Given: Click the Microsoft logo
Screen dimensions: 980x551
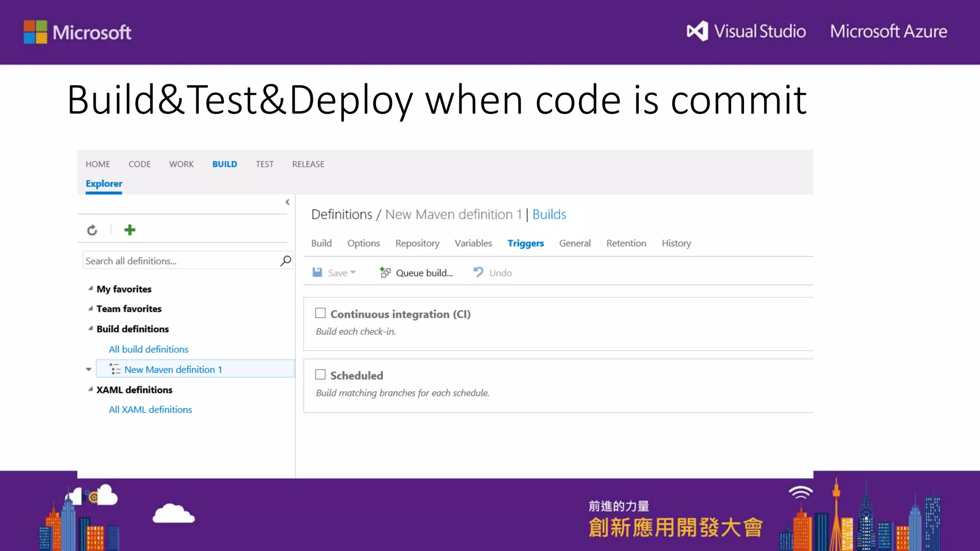Looking at the screenshot, I should click(x=78, y=32).
